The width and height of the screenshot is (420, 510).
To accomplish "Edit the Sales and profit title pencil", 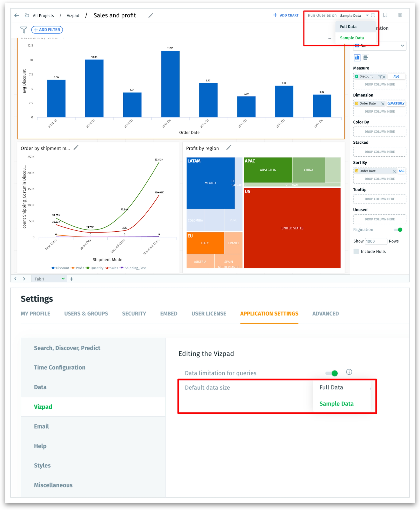I will (151, 16).
